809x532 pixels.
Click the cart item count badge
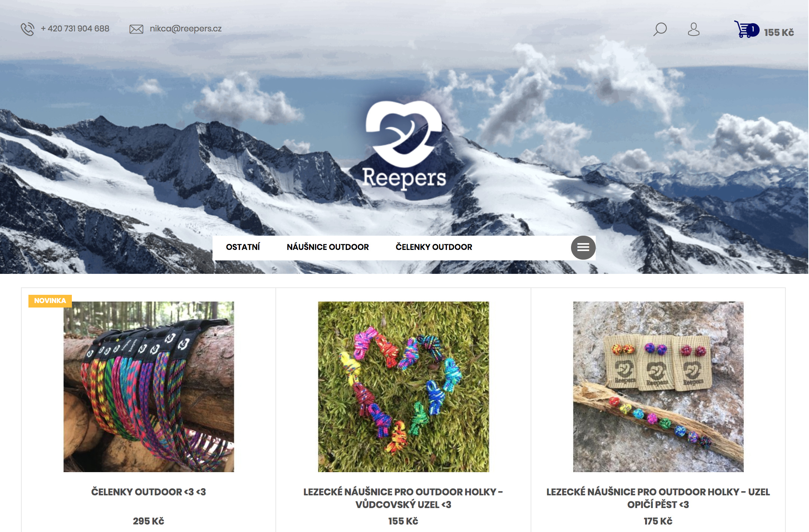coord(753,30)
